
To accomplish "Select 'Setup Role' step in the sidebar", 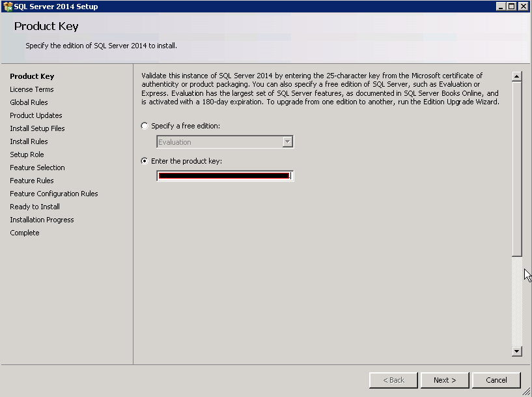I will (x=27, y=154).
